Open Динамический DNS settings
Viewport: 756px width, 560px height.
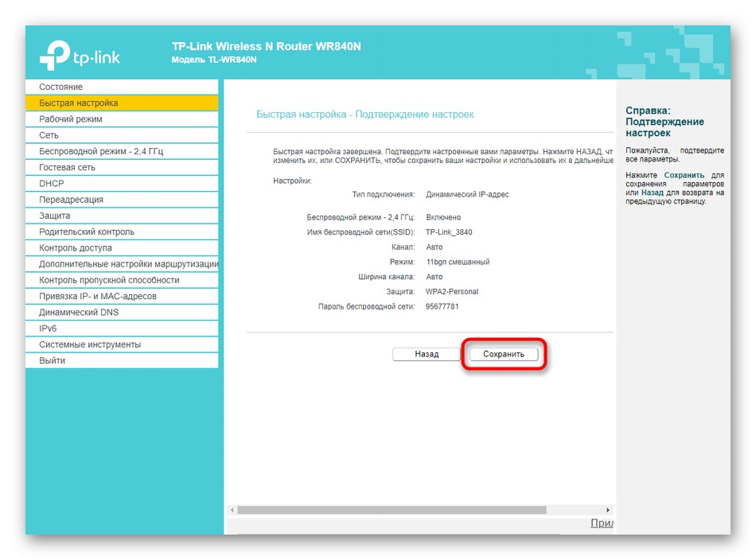119,312
